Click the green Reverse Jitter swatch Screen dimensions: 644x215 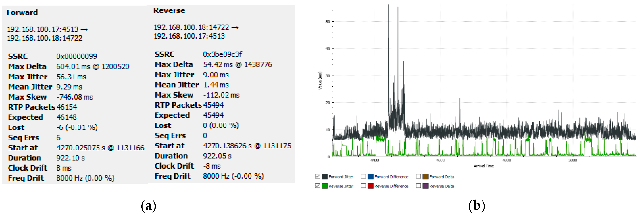[325, 186]
